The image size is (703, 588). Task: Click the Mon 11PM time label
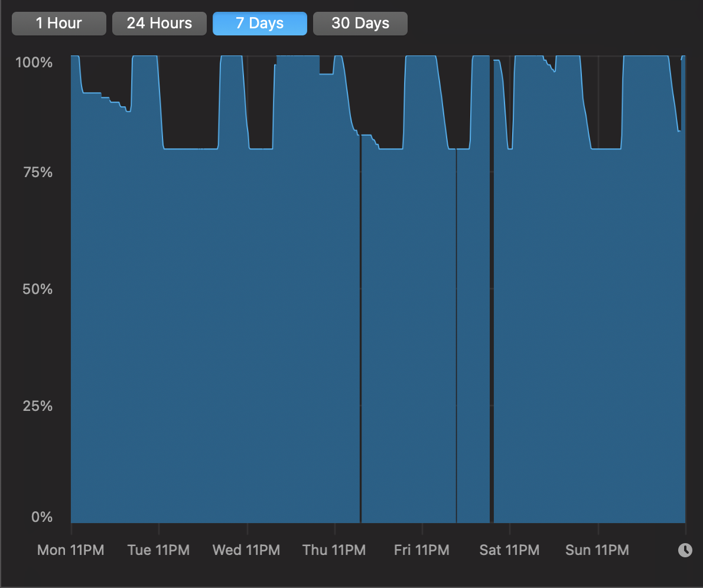point(71,550)
